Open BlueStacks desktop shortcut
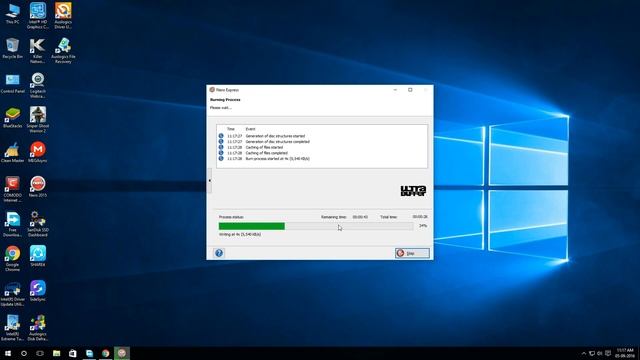Image resolution: width=640 pixels, height=360 pixels. 12,118
